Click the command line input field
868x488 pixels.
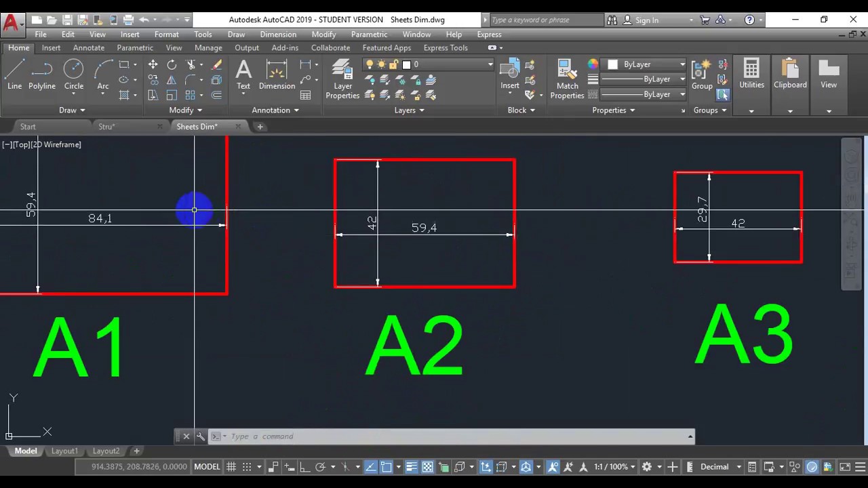pos(454,436)
